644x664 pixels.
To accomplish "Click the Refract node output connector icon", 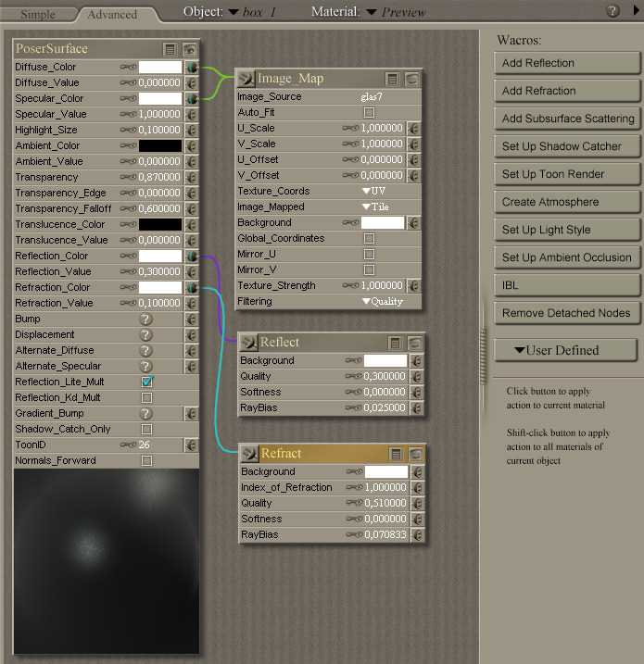I will click(x=249, y=454).
